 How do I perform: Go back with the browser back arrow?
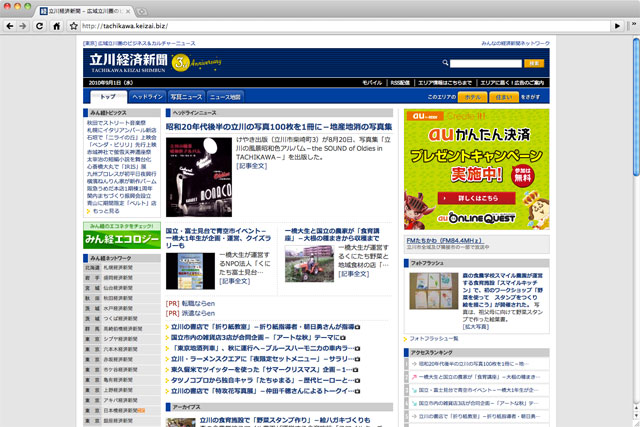click(x=10, y=26)
